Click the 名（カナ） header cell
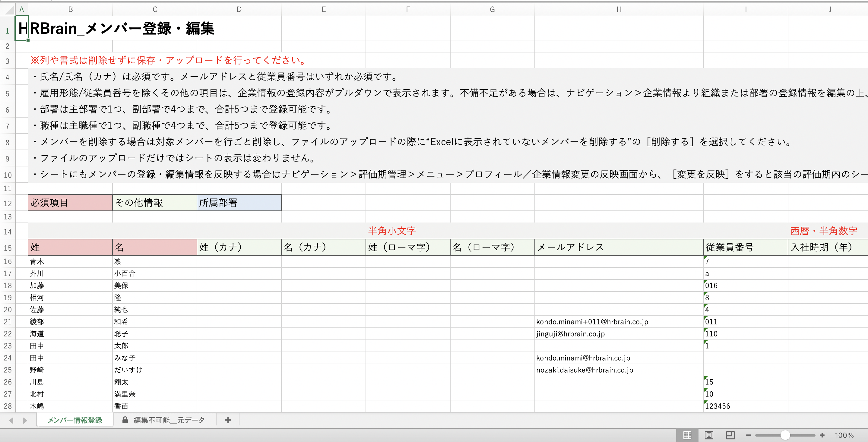Screen dimensions: 868x442 click(x=324, y=247)
